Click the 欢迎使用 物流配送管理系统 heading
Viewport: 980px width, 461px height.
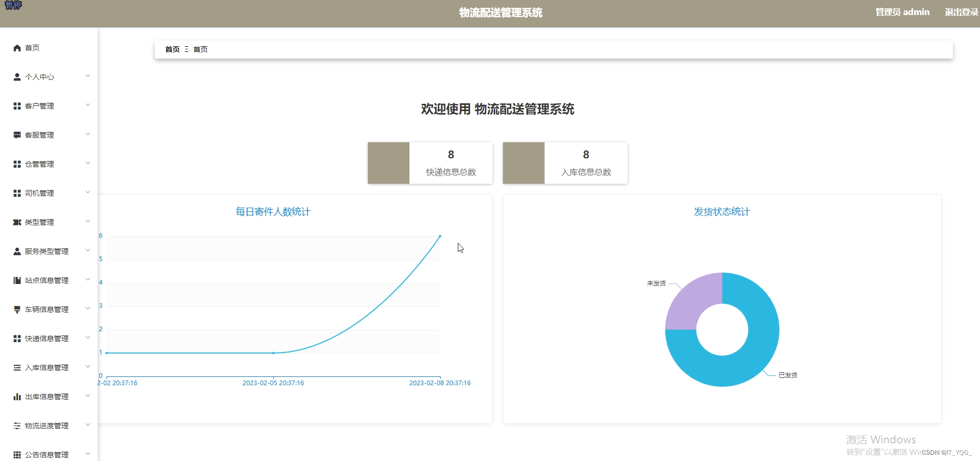[498, 109]
